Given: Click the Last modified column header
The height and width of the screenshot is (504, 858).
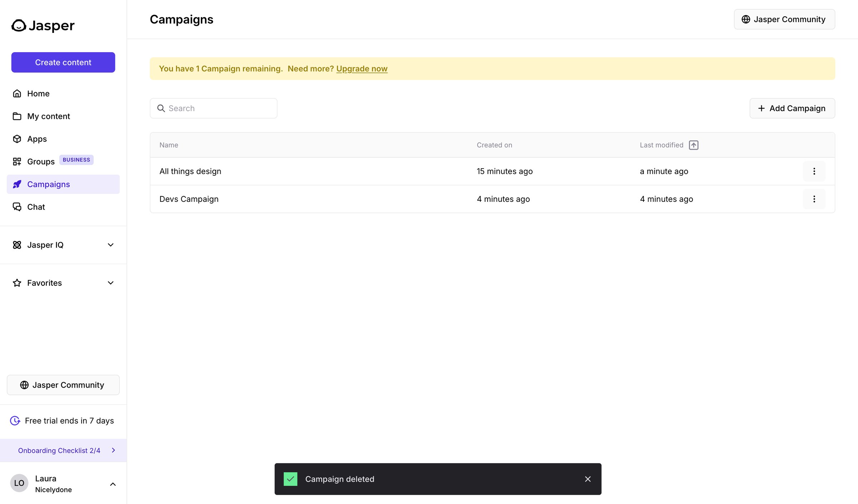Looking at the screenshot, I should 661,145.
